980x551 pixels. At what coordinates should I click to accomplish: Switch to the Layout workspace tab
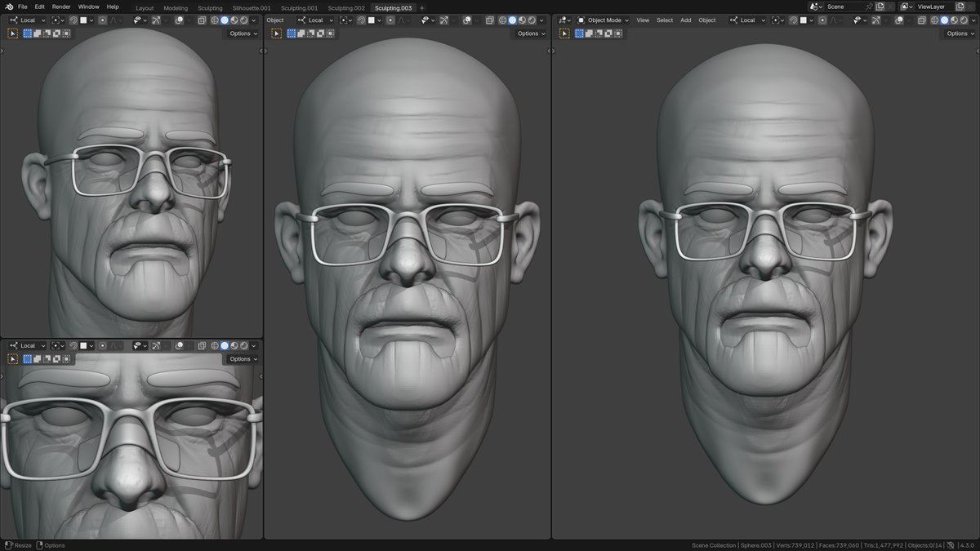(x=145, y=8)
